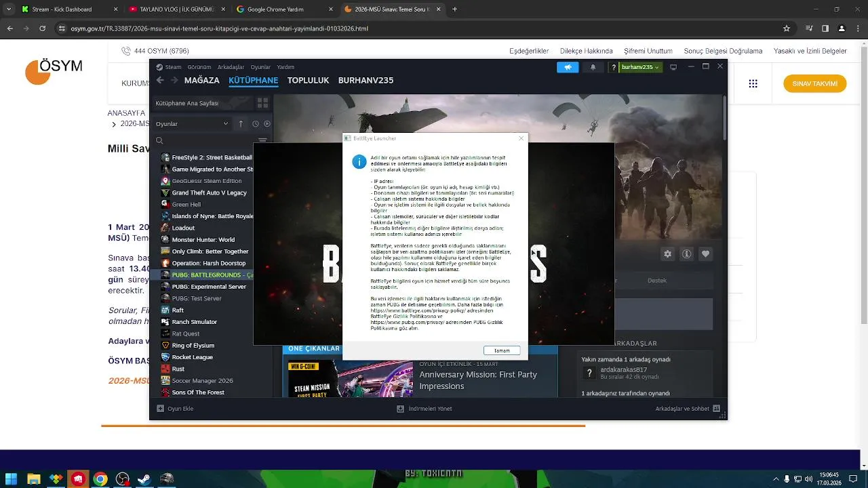Add PUBG to favorites heart icon
Image resolution: width=868 pixels, height=488 pixels.
click(706, 253)
